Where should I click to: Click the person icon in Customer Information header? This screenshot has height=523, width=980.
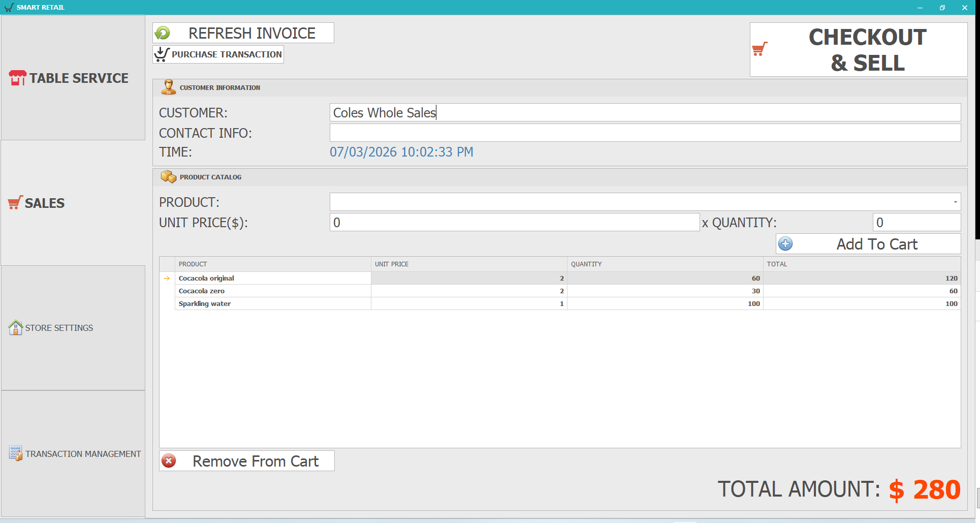pyautogui.click(x=168, y=87)
